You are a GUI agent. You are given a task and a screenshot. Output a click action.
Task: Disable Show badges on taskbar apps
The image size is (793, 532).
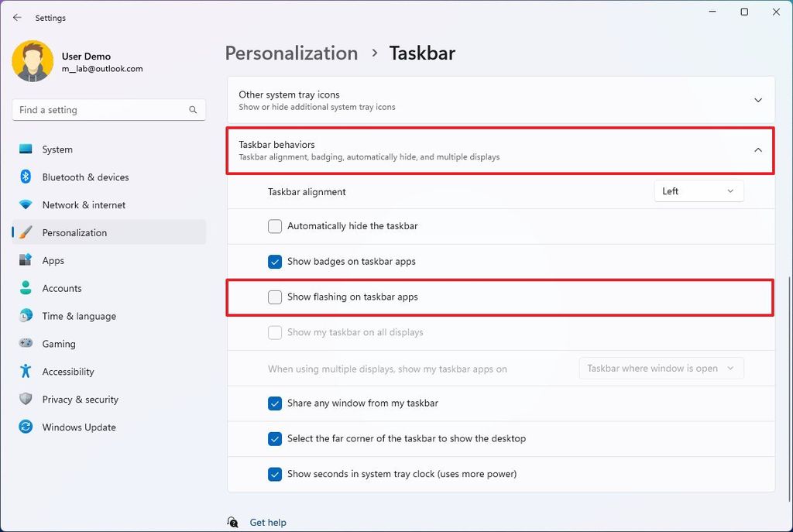tap(275, 262)
